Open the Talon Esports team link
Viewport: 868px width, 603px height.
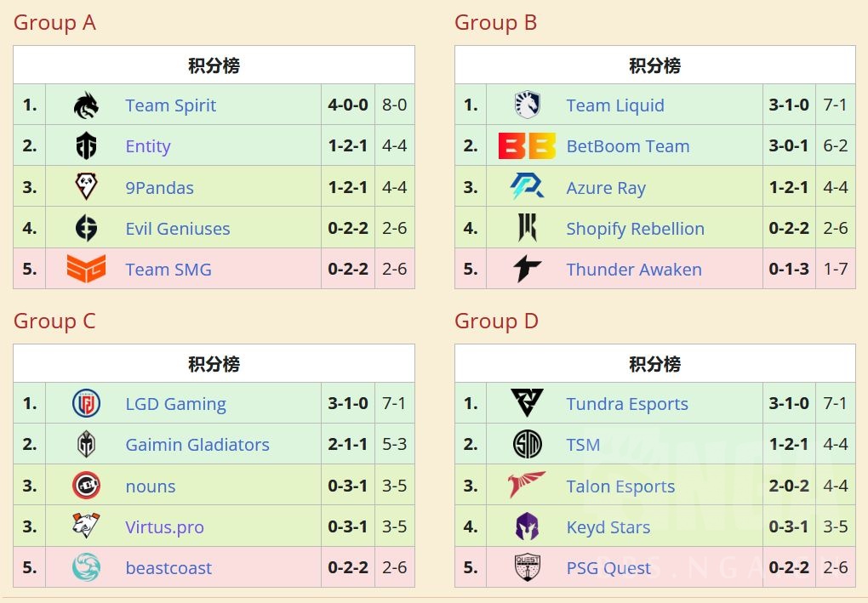(620, 486)
